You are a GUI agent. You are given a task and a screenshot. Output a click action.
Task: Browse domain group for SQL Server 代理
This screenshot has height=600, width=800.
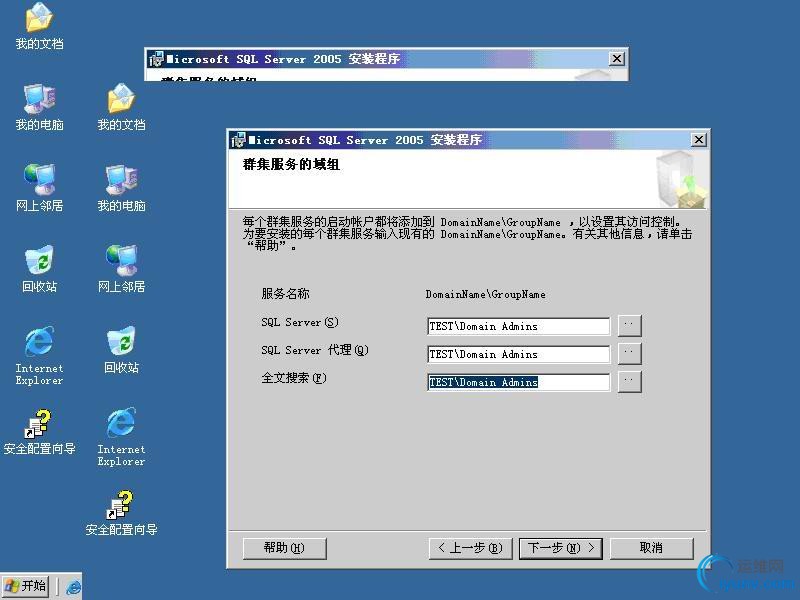[x=629, y=354]
